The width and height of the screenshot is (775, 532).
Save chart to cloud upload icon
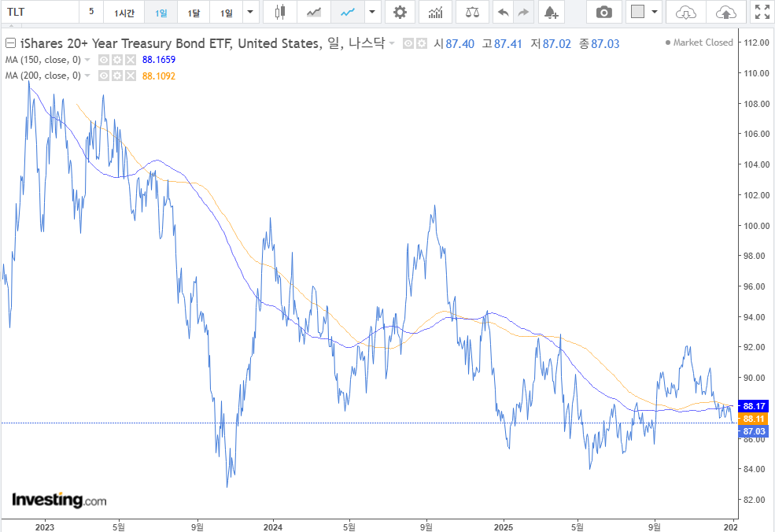click(x=725, y=12)
